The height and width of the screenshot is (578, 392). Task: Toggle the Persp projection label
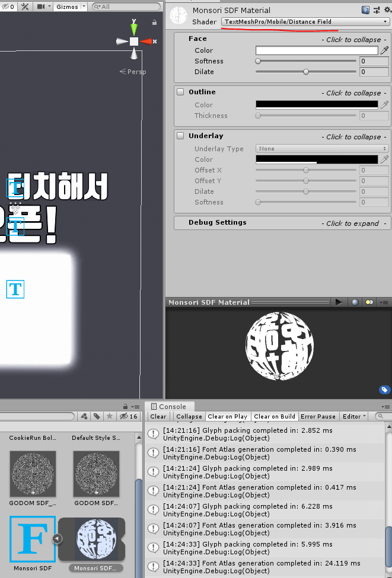[x=133, y=72]
